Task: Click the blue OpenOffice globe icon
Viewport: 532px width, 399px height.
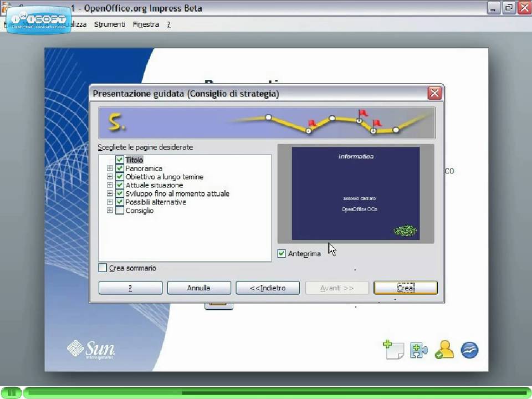Action: click(x=469, y=350)
